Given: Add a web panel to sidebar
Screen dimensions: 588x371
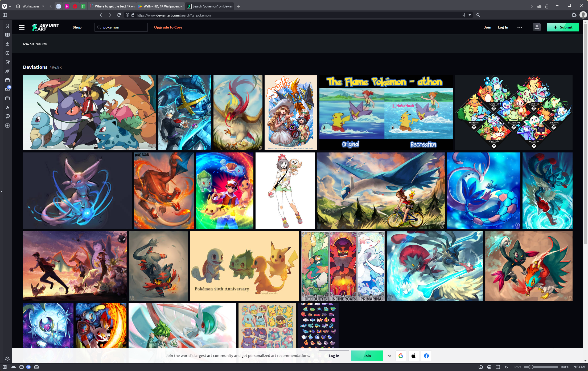Looking at the screenshot, I should [7, 126].
